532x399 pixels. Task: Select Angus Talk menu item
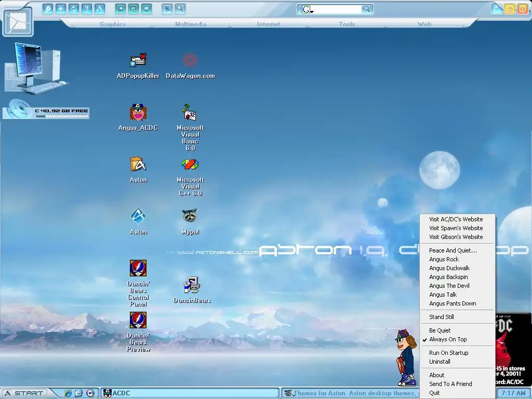457,295
